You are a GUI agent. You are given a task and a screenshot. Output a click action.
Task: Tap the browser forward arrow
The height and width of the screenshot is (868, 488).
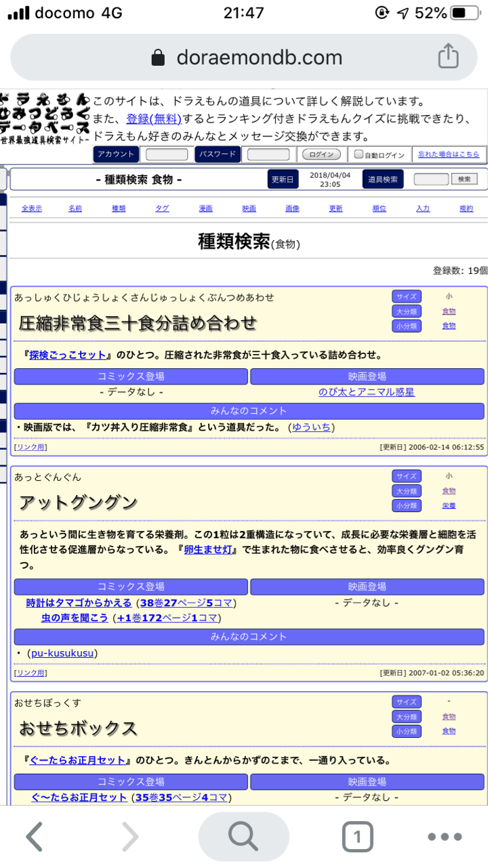point(129,837)
